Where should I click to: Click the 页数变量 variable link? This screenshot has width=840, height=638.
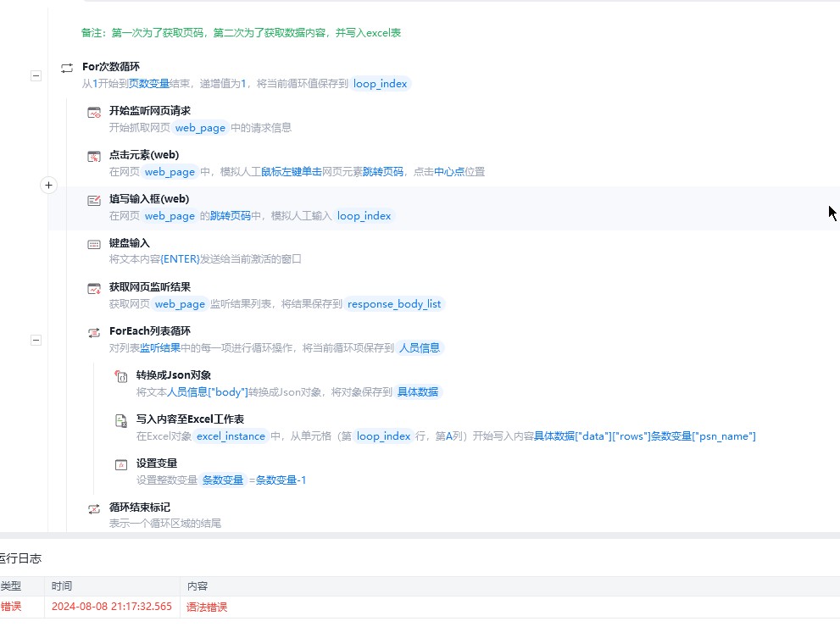[149, 84]
